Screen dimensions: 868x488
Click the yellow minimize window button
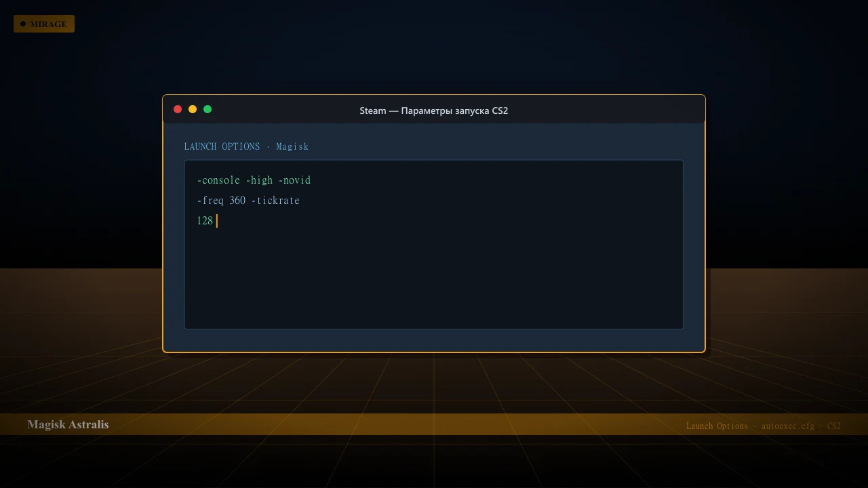tap(193, 109)
